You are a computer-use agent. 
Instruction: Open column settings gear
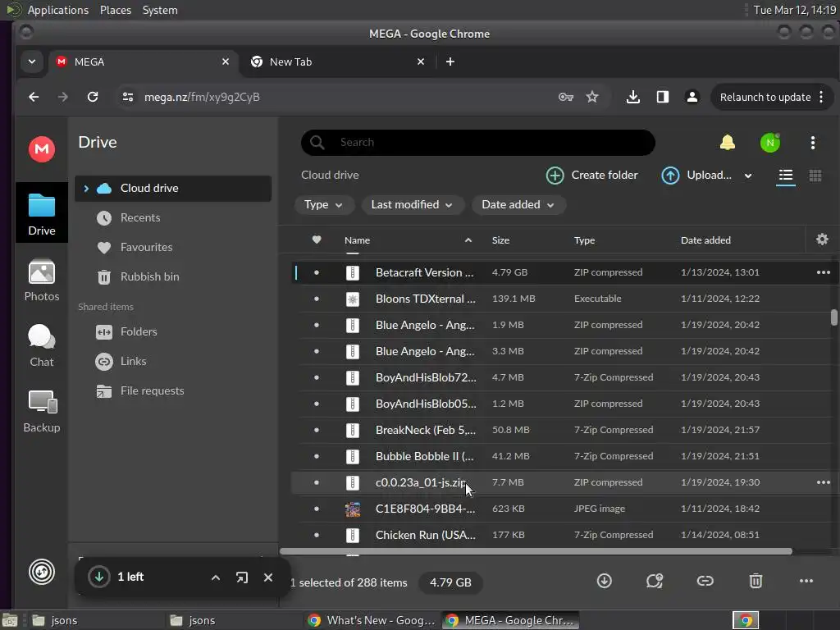point(822,240)
